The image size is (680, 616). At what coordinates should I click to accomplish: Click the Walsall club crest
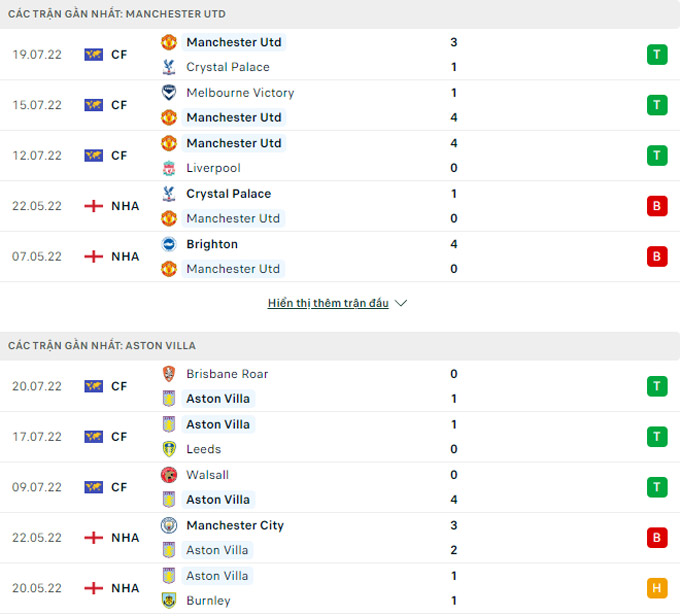[169, 475]
